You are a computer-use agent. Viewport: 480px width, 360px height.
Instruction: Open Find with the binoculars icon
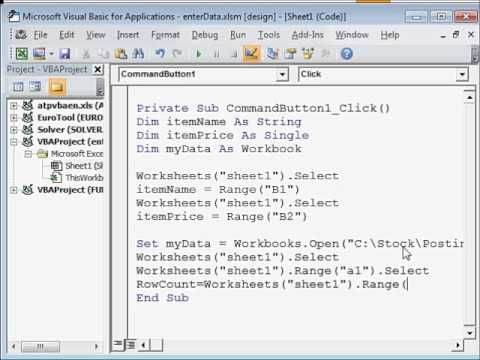[138, 54]
